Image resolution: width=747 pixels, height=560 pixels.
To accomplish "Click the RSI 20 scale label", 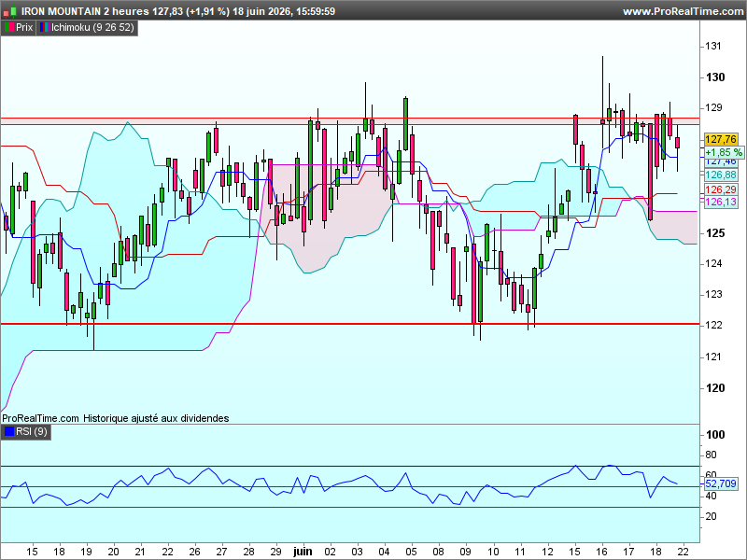I will tap(711, 516).
